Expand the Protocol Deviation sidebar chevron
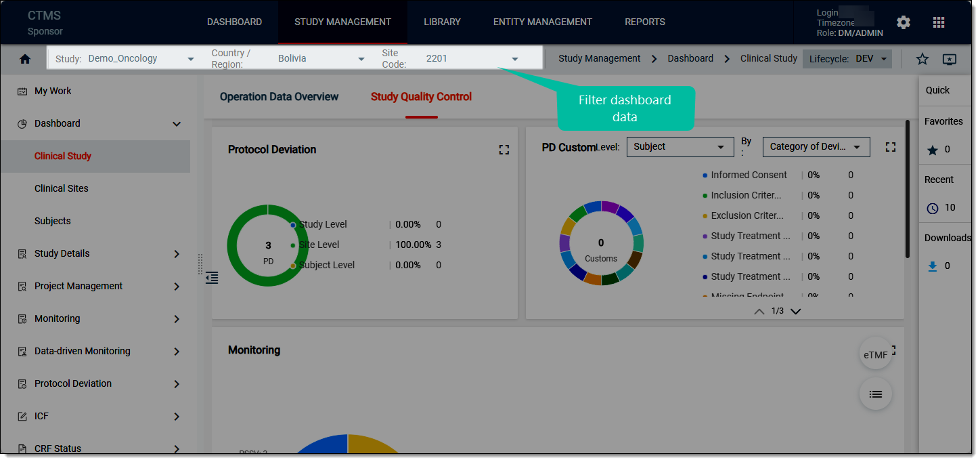Image resolution: width=980 pixels, height=462 pixels. coord(177,384)
